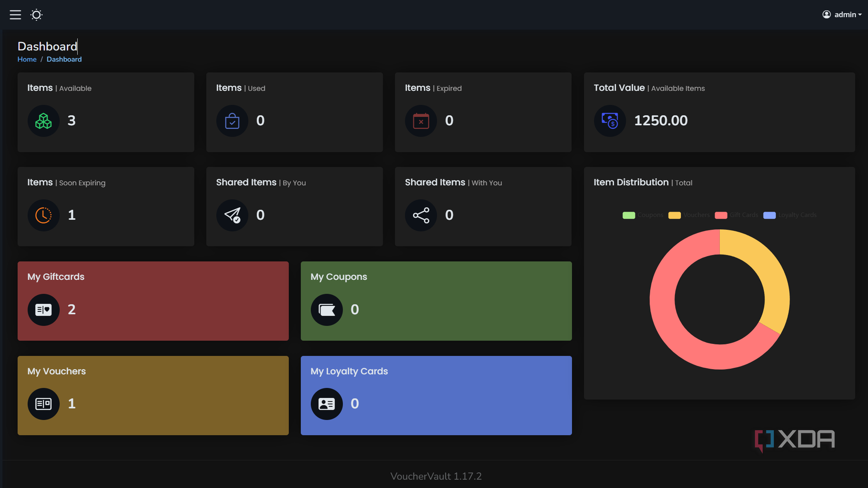Open the My Giftcards red card

pos(153,301)
